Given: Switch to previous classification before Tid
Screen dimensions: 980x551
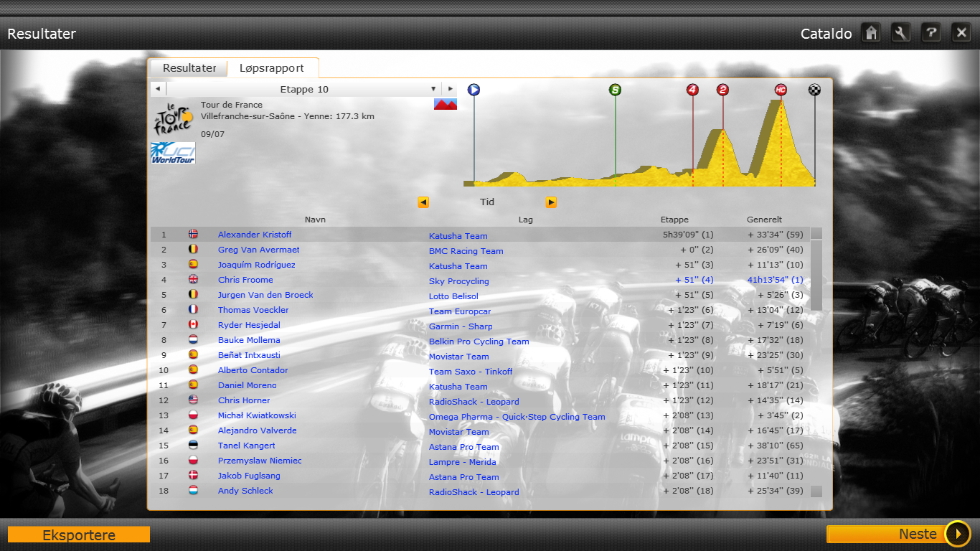Looking at the screenshot, I should [x=423, y=202].
